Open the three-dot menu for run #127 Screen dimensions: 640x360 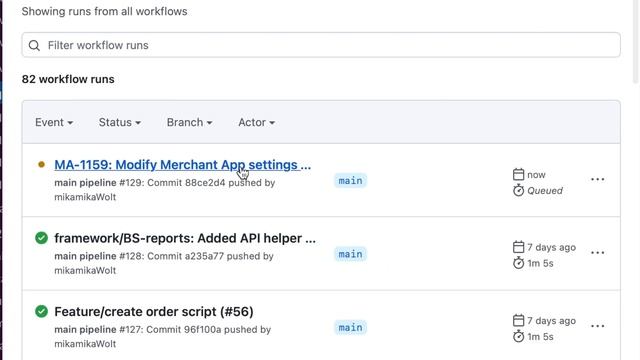point(598,326)
